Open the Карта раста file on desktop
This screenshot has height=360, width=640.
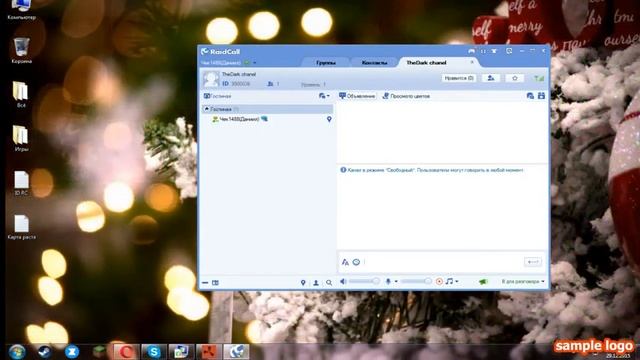(21, 227)
